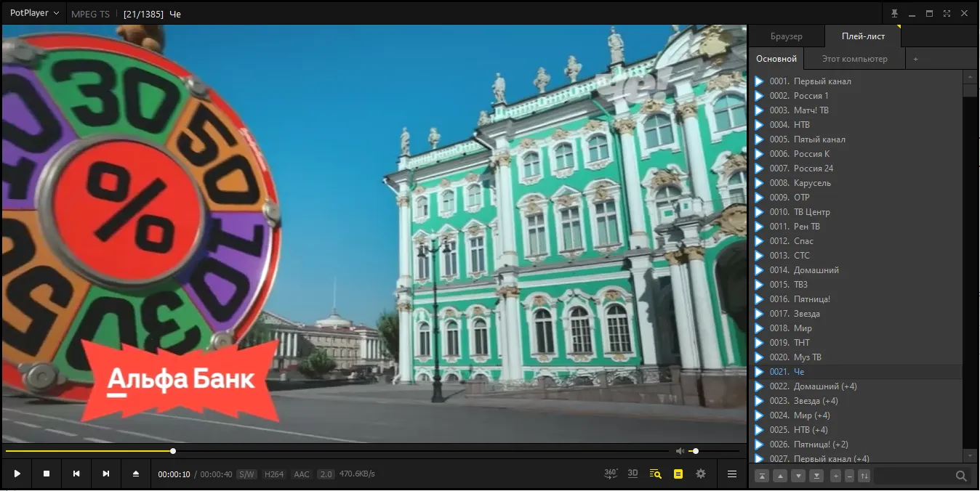
Task: Add item to playlist with plus button
Action: 836,476
